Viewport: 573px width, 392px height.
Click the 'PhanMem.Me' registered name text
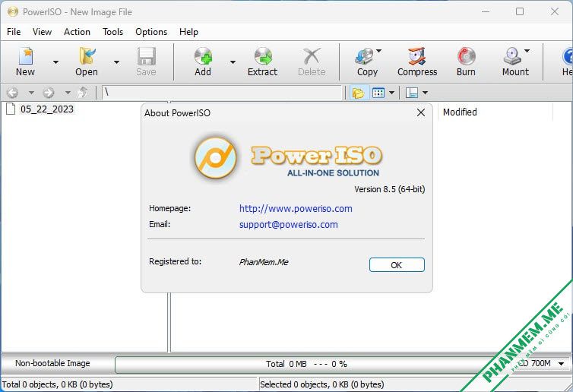pyautogui.click(x=264, y=262)
